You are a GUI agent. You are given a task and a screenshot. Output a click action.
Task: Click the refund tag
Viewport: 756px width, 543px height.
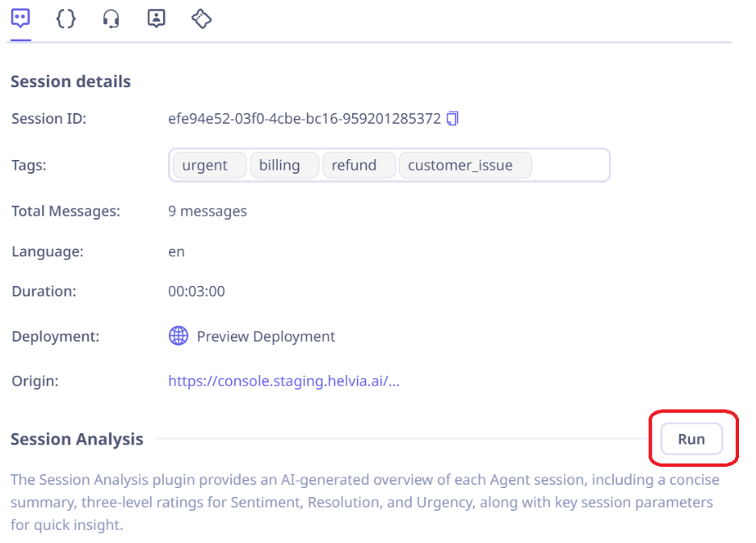354,166
